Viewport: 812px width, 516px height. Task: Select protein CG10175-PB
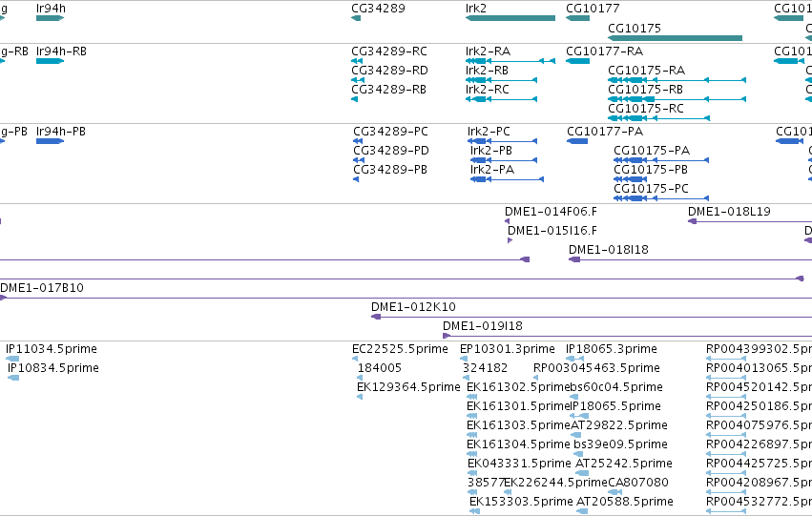(651, 170)
